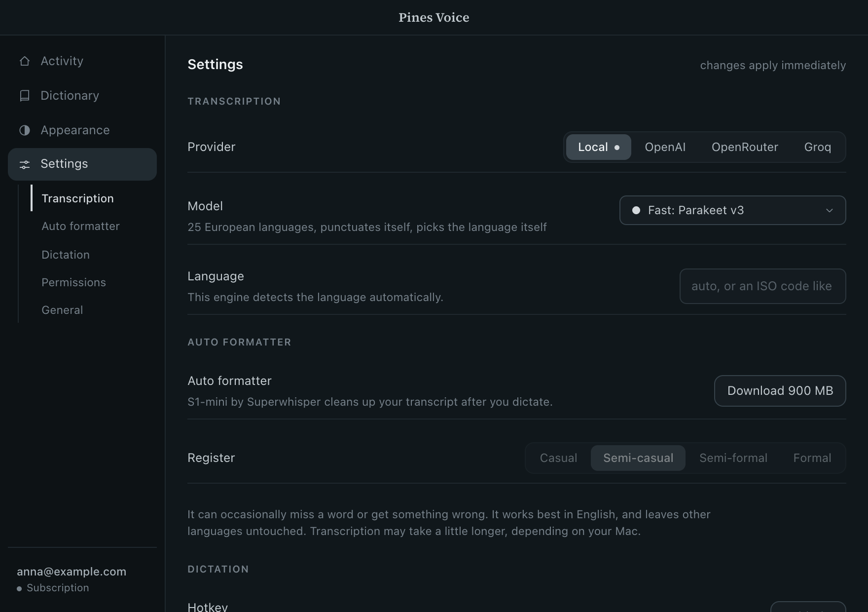
Task: Click the Dictionary book icon
Action: click(x=25, y=96)
